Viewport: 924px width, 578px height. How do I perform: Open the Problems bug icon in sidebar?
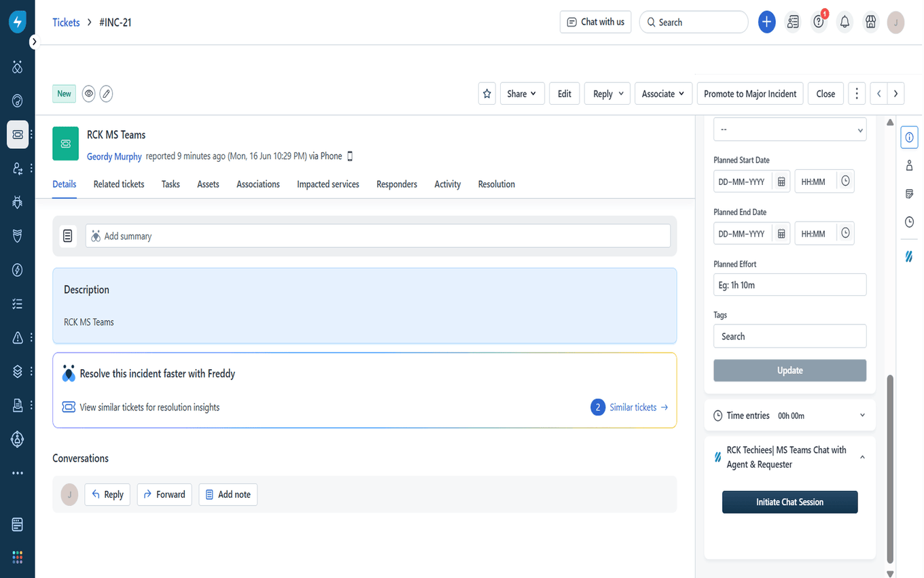18,202
